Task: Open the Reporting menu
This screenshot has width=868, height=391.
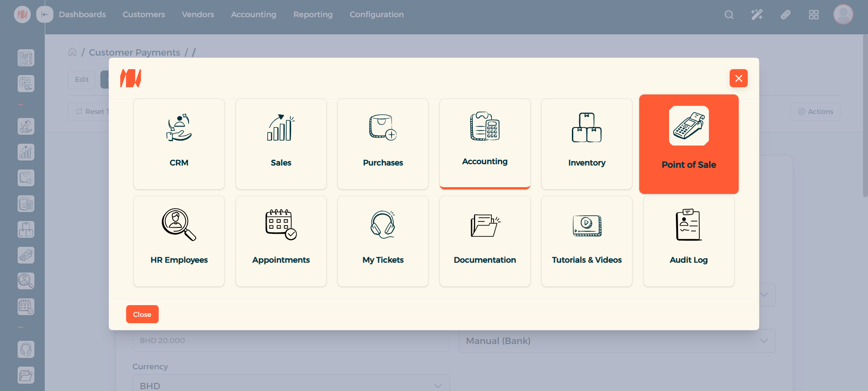Action: pyautogui.click(x=313, y=14)
